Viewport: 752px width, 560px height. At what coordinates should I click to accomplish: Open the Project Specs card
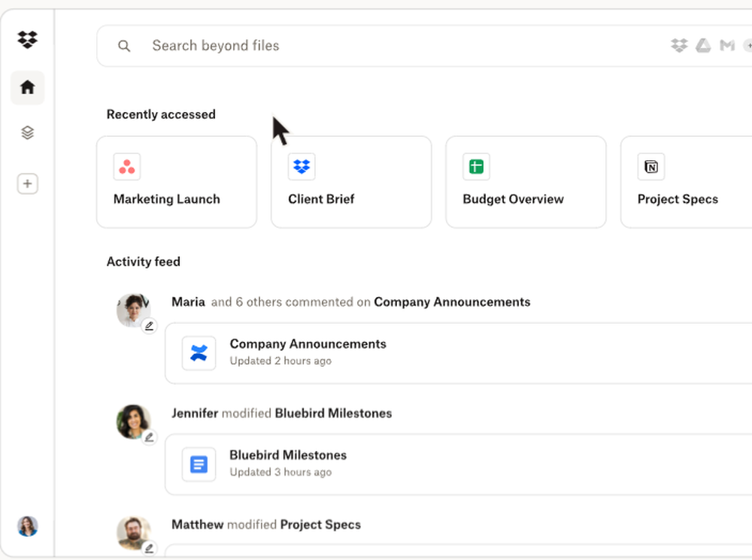click(x=687, y=182)
